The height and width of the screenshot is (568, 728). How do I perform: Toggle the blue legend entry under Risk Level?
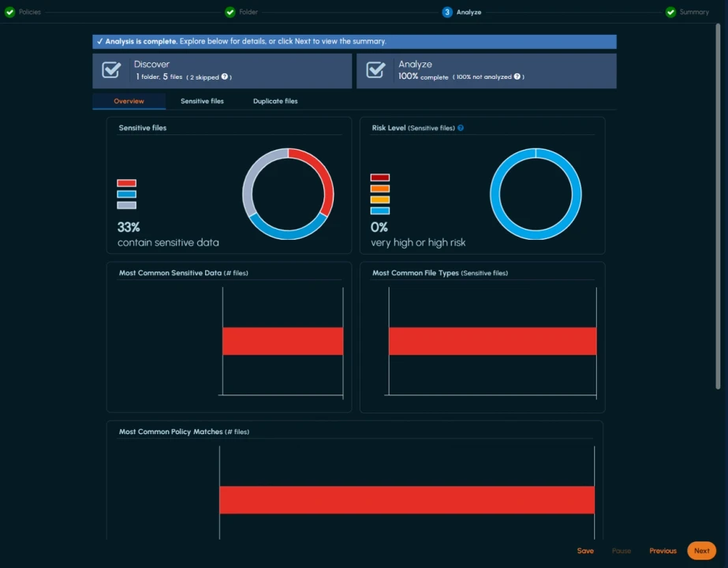[379, 210]
